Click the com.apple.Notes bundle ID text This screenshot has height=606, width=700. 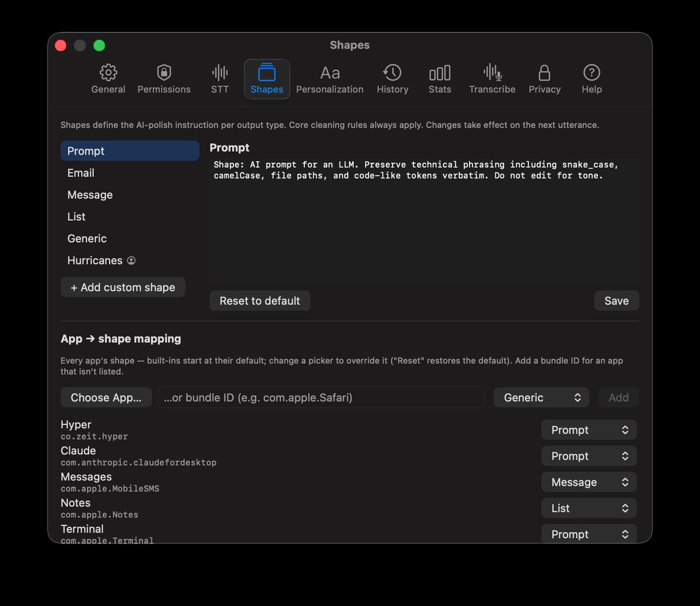99,515
